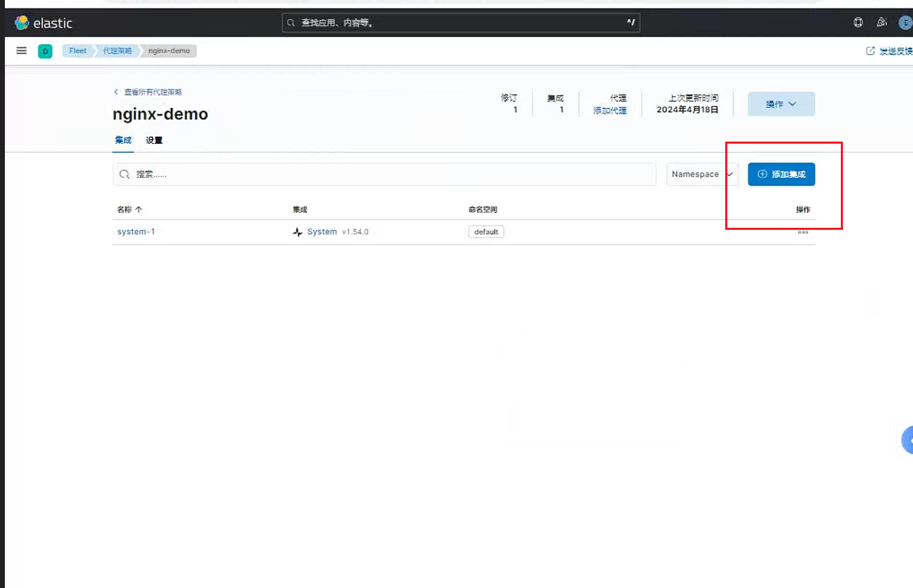Open the newsfeed icon in header

click(882, 22)
